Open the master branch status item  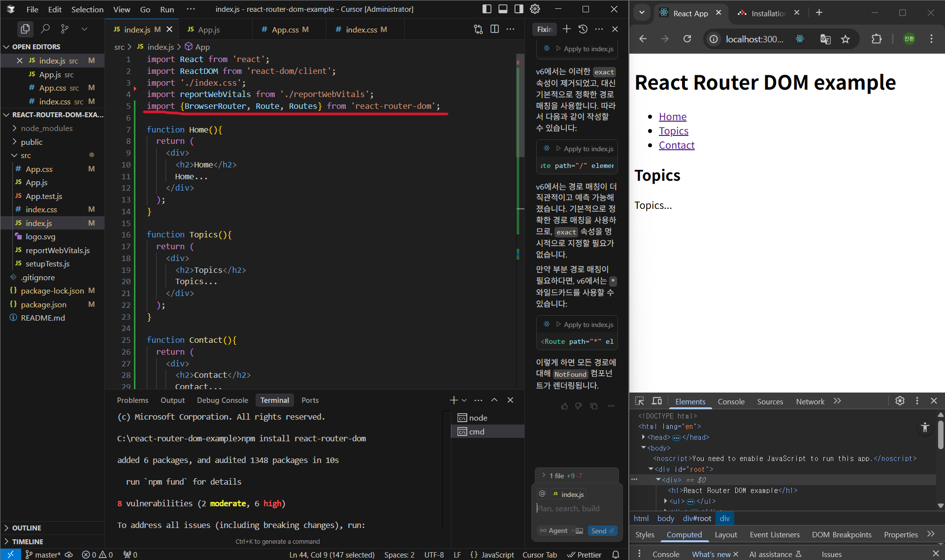(x=43, y=555)
